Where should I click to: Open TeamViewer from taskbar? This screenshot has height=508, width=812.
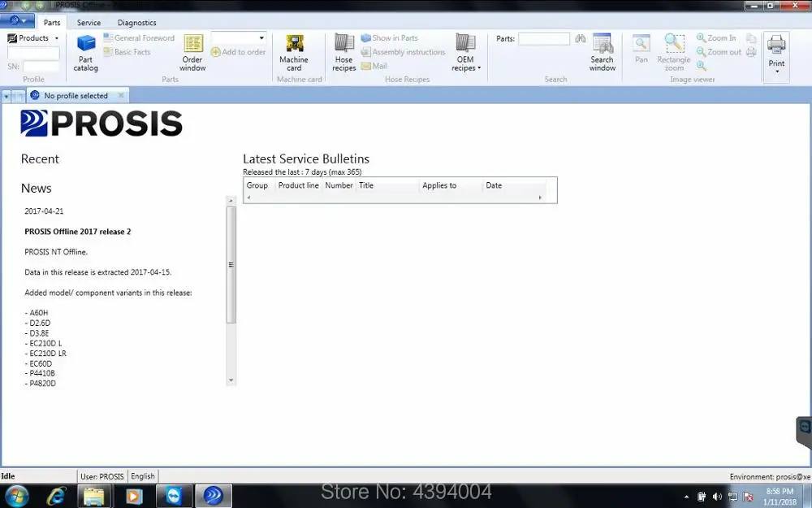(175, 496)
